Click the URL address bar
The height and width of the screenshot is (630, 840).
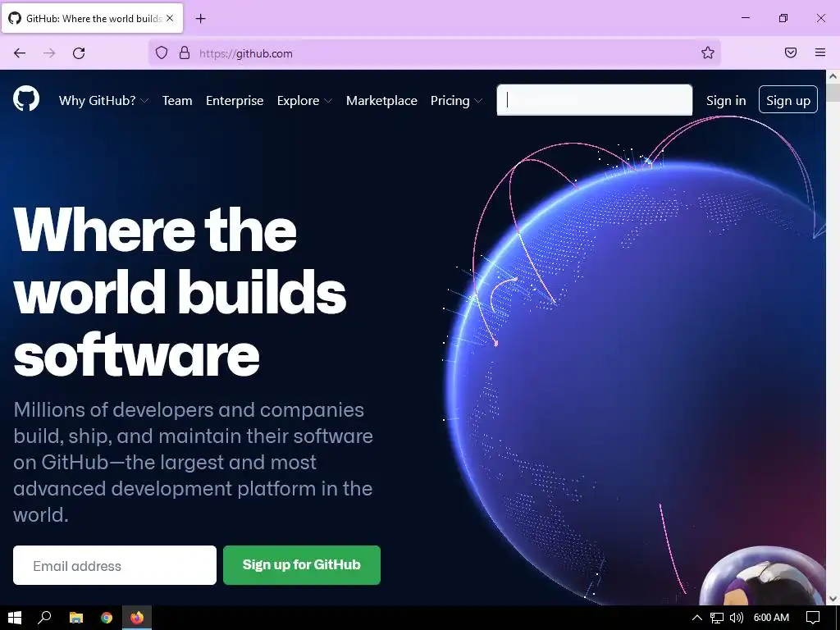click(x=434, y=53)
